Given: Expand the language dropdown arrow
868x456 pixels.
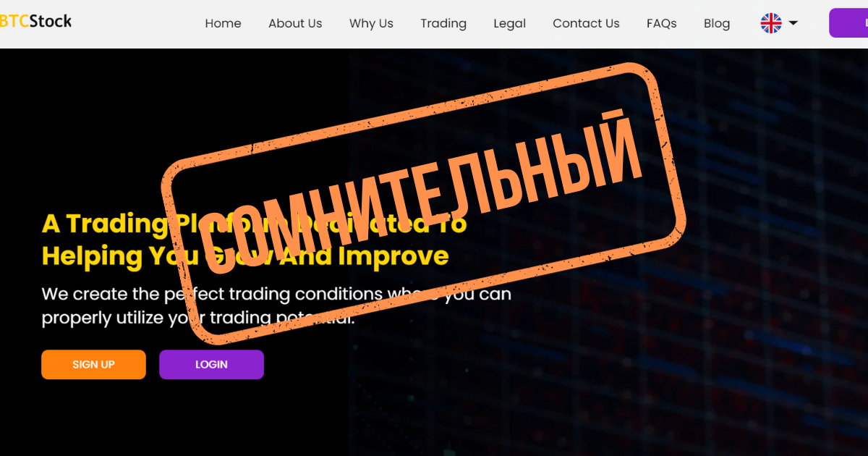Looking at the screenshot, I should click(793, 23).
